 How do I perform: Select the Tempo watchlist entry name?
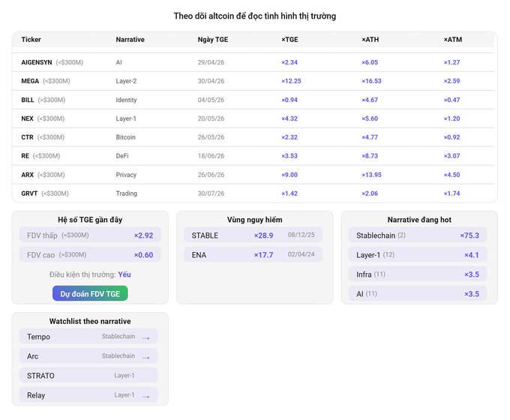point(38,337)
